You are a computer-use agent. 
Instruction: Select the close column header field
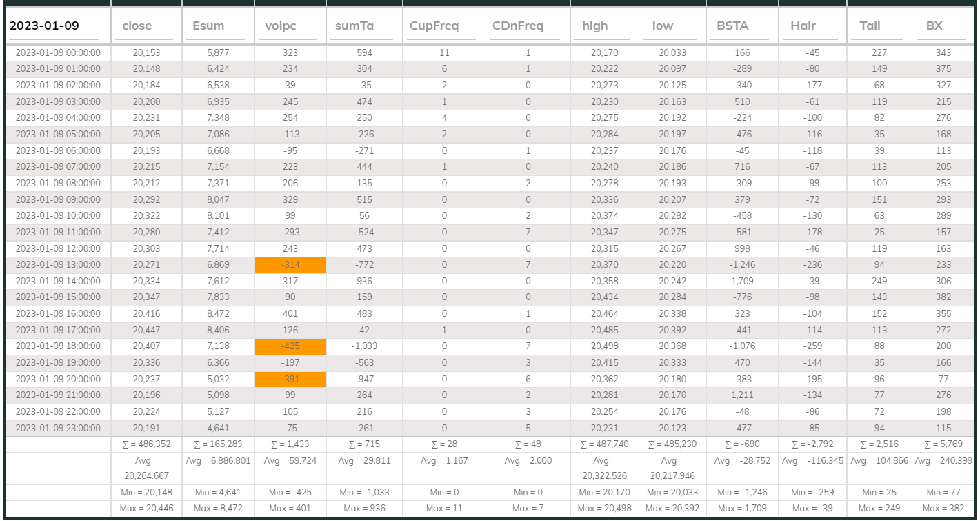tap(137, 26)
